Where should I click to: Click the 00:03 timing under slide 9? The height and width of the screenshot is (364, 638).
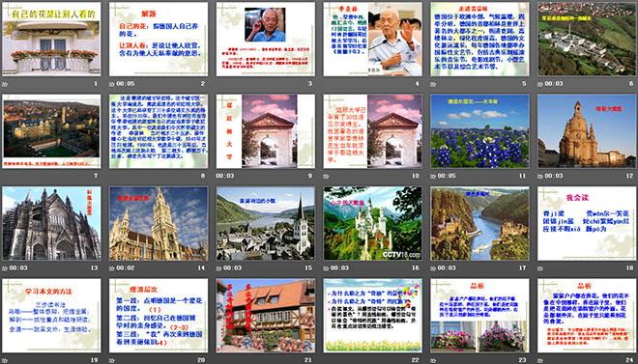pyautogui.click(x=225, y=177)
